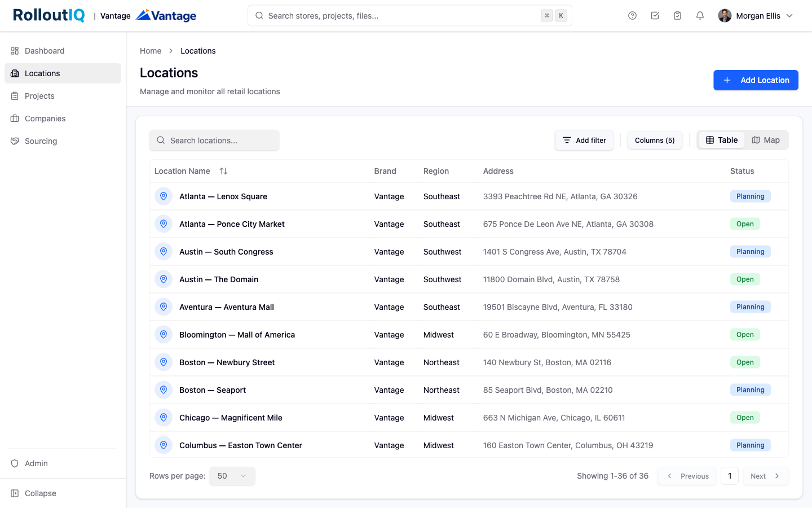Open the Rows per page dropdown

[x=232, y=476]
